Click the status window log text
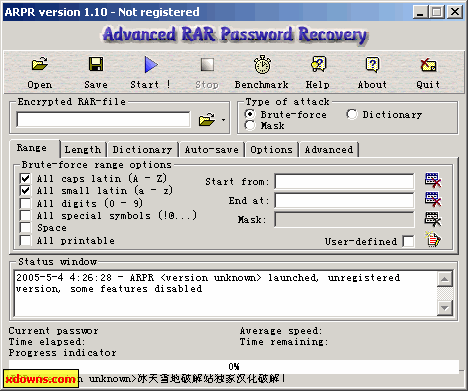The height and width of the screenshot is (391, 468). coord(208,283)
